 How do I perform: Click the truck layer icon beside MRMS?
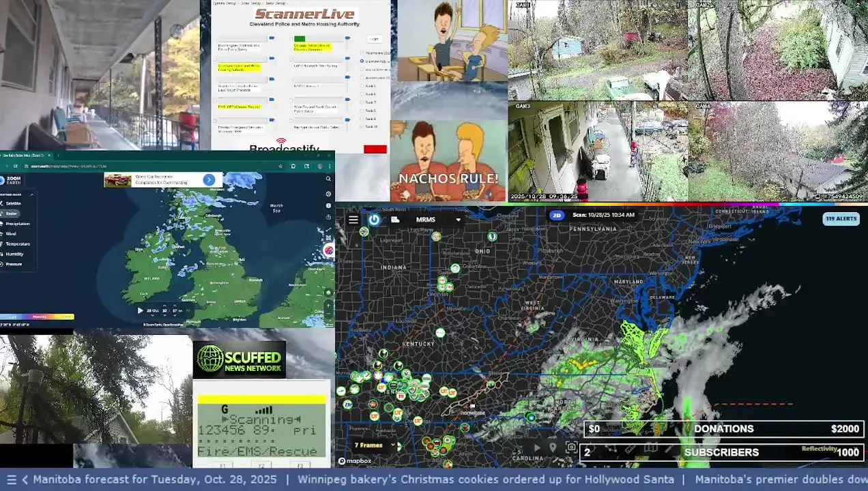(x=395, y=220)
